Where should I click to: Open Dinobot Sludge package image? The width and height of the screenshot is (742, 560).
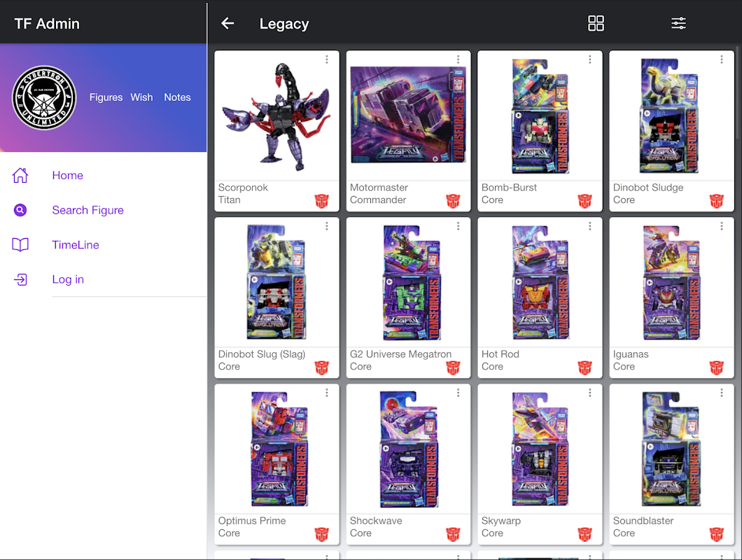[x=670, y=116]
